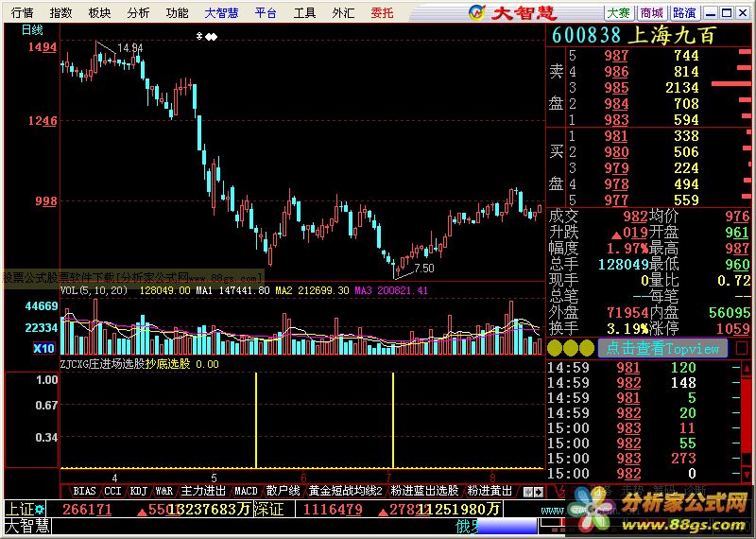Screen dimensions: 756x539
Task: Open the blue 大智慧 menu
Action: click(x=221, y=13)
